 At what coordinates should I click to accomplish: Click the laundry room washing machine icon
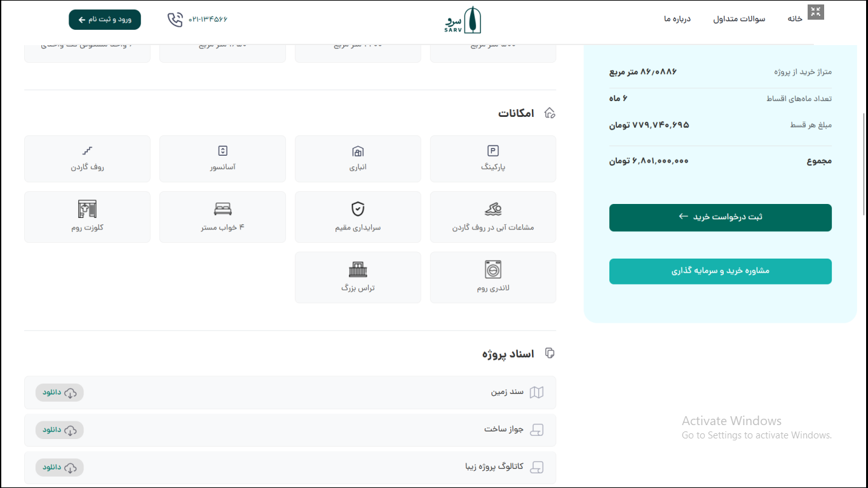[493, 269]
